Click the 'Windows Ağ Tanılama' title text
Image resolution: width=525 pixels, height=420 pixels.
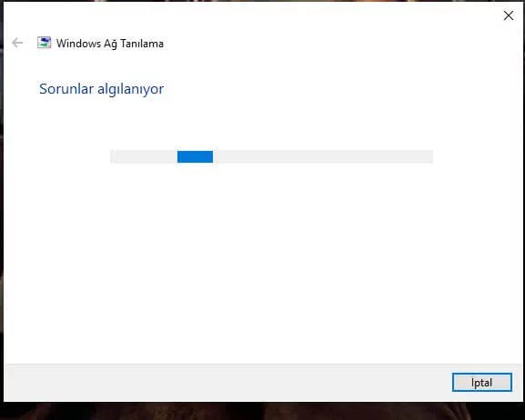coord(110,44)
